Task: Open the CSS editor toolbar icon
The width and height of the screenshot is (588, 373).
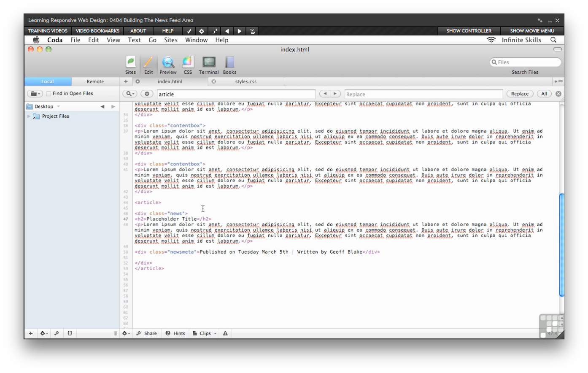Action: [188, 65]
